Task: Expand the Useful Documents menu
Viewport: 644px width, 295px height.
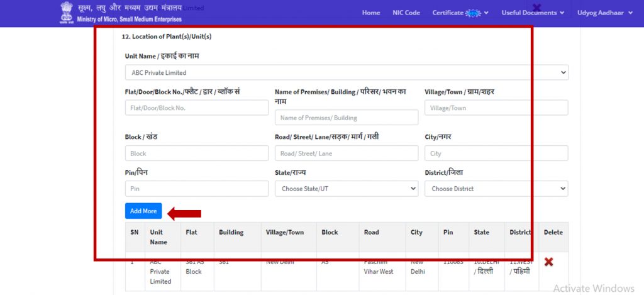Action: point(532,13)
